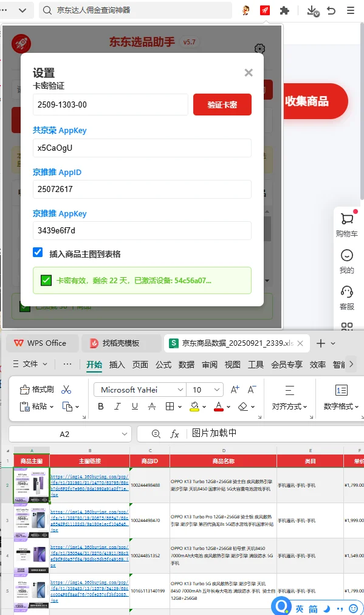Decrease font size with A- icon
364x615 pixels.
[x=252, y=390]
